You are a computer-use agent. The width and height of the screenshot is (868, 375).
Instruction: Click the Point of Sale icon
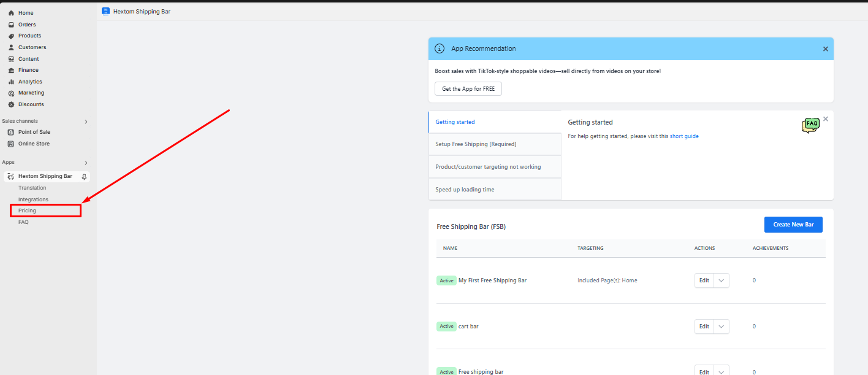tap(11, 132)
